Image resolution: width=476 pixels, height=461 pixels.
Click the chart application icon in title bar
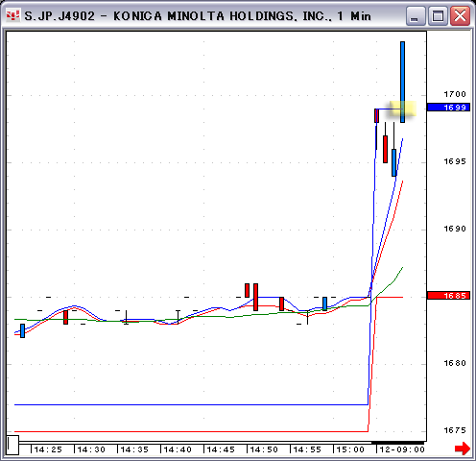pos(13,15)
